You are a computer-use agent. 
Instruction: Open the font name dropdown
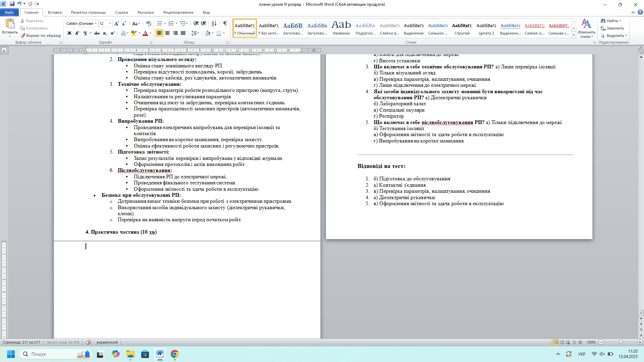[96, 23]
